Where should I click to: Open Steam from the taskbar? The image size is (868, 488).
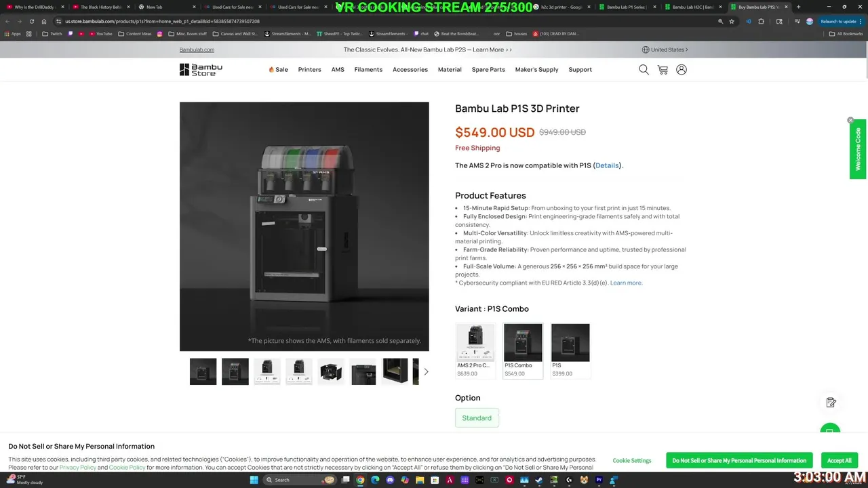pyautogui.click(x=539, y=480)
